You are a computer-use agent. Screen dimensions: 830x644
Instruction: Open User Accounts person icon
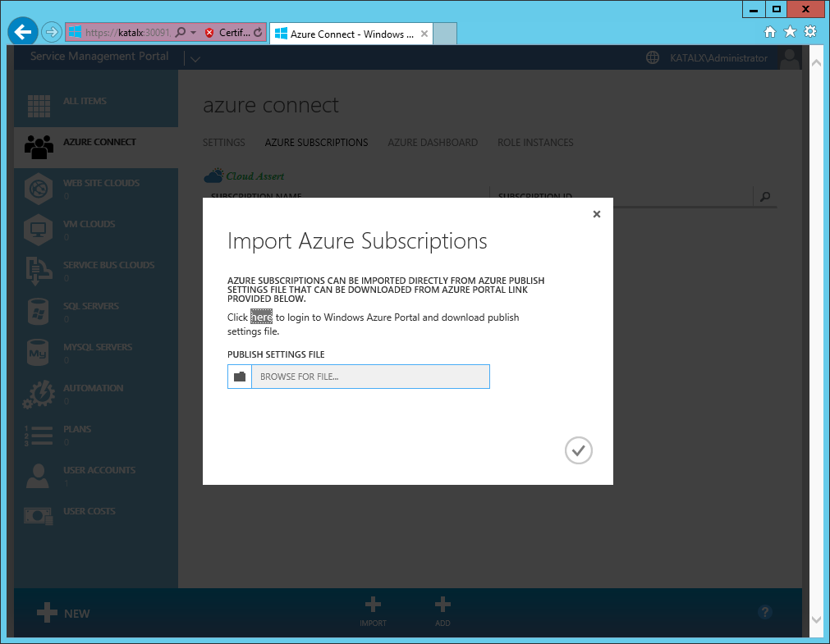[x=38, y=477]
